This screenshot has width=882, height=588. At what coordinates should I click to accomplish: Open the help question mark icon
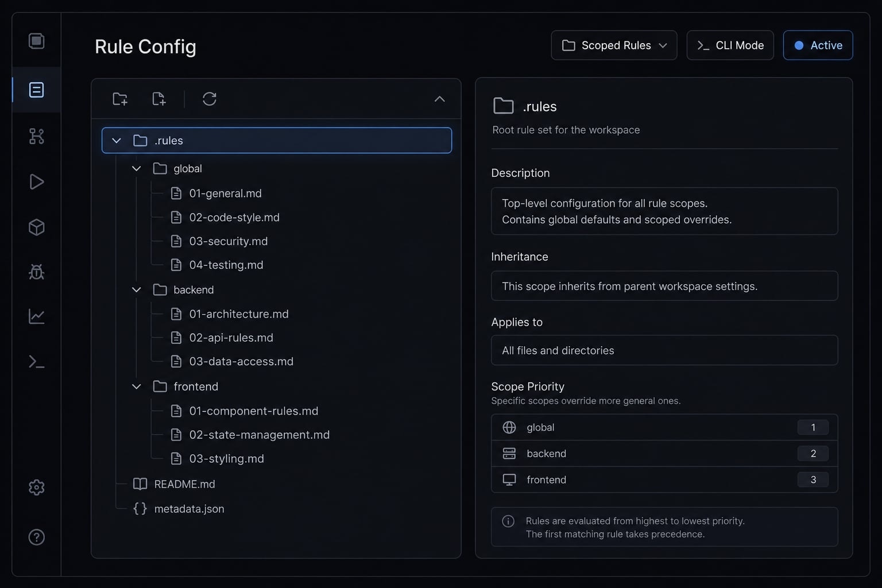(x=36, y=537)
